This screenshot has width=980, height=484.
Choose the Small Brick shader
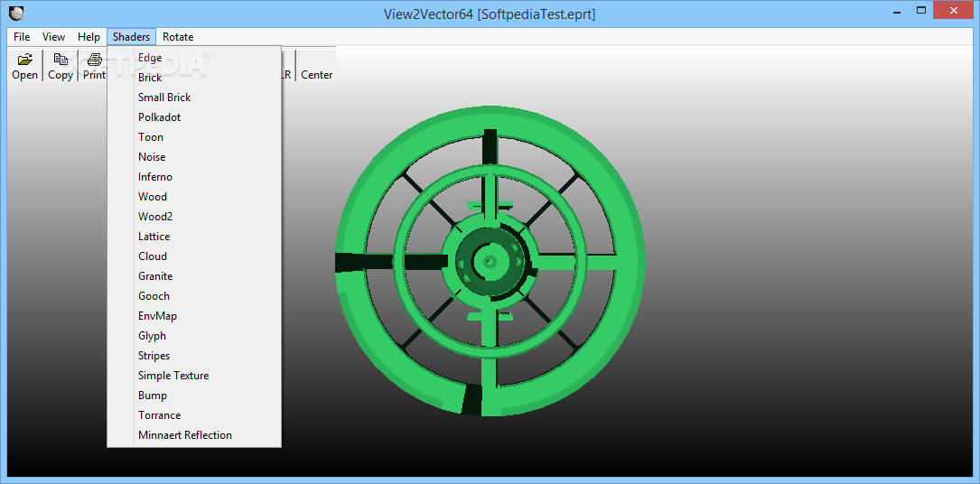[x=194, y=98]
